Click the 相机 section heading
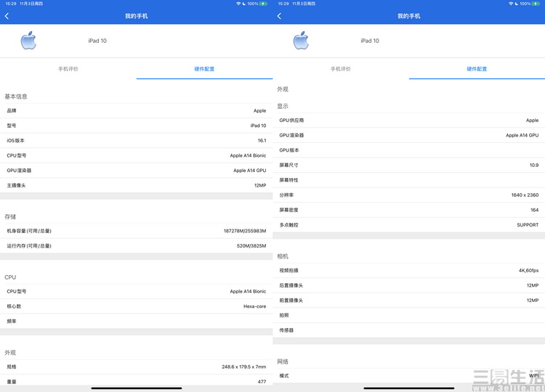The image size is (545, 392). click(x=283, y=256)
